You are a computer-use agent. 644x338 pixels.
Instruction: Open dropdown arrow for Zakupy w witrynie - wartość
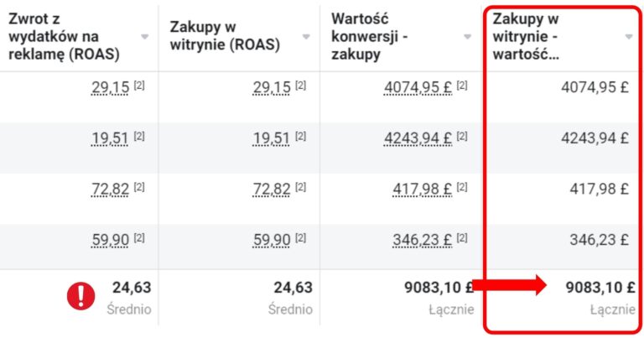pos(629,37)
